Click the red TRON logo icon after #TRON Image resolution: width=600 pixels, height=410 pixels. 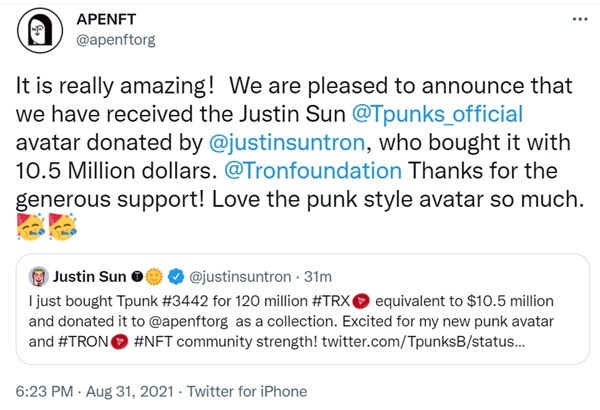[119, 342]
